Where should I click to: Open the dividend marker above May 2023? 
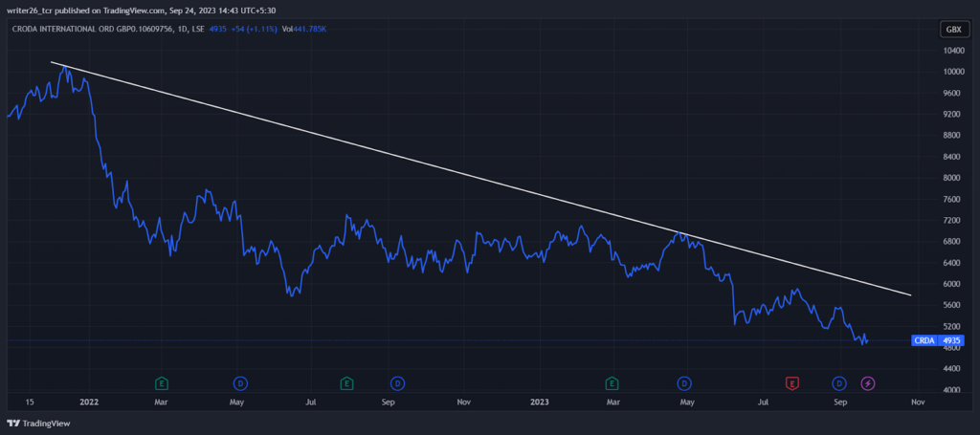pos(685,383)
